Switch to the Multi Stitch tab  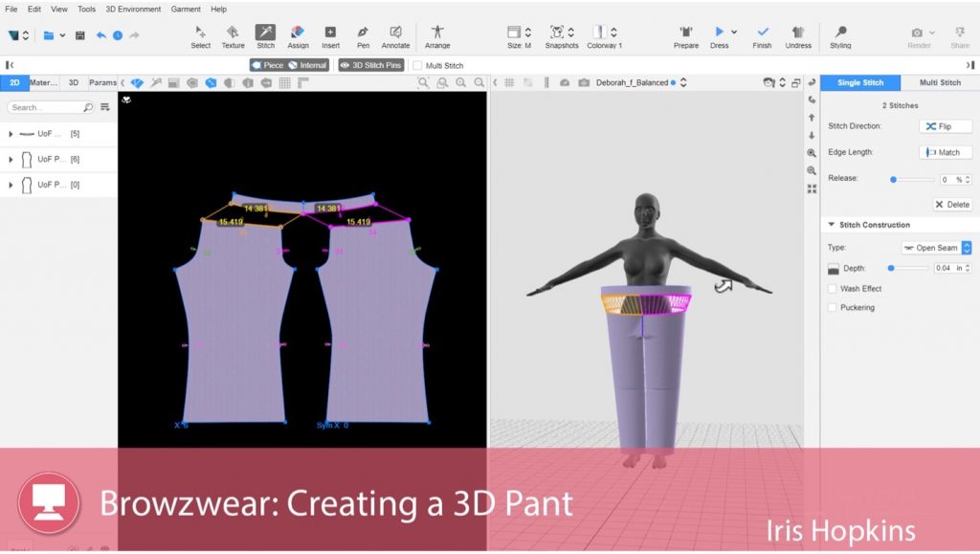click(939, 82)
